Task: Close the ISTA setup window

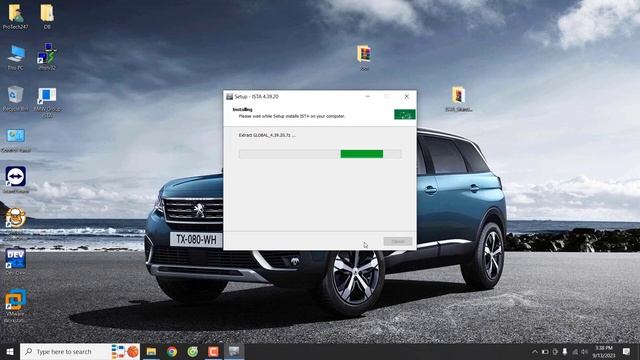Action: tap(407, 97)
